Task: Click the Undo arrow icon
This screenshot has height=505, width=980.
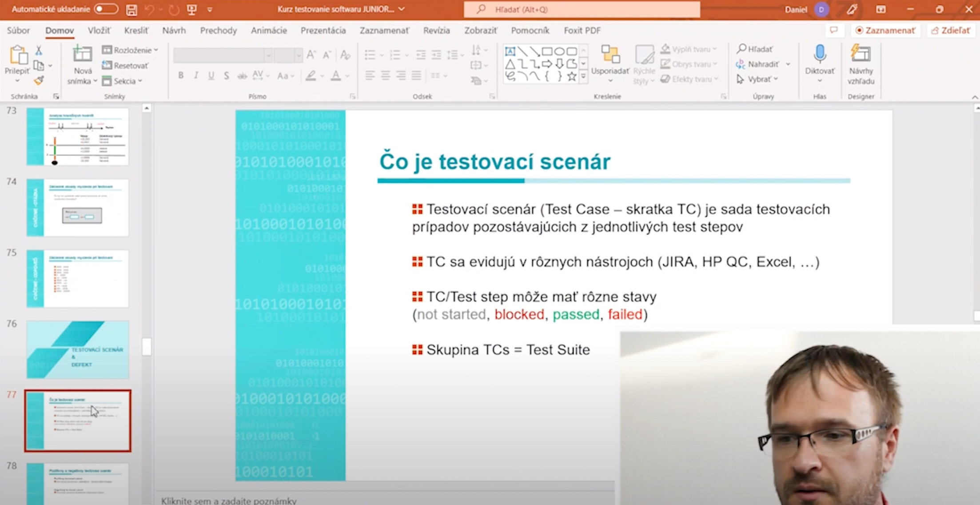Action: coord(149,9)
